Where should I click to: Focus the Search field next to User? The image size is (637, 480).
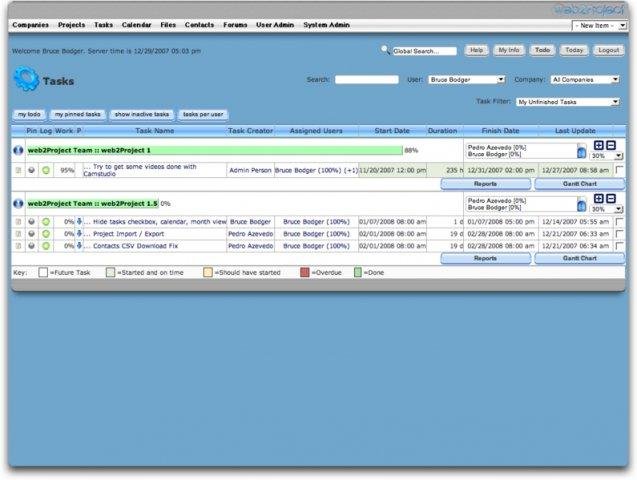click(x=367, y=80)
